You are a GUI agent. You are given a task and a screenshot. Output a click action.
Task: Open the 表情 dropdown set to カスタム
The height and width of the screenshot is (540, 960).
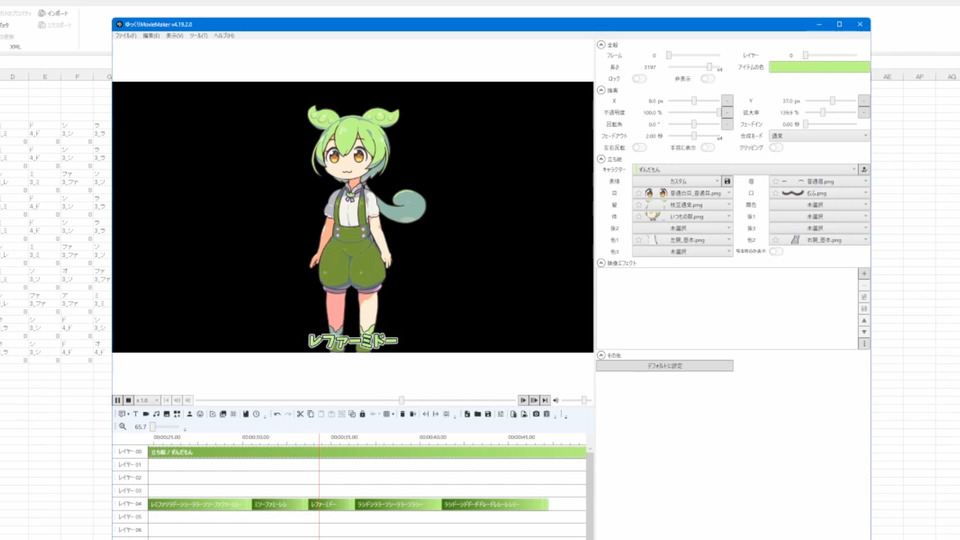tap(677, 181)
